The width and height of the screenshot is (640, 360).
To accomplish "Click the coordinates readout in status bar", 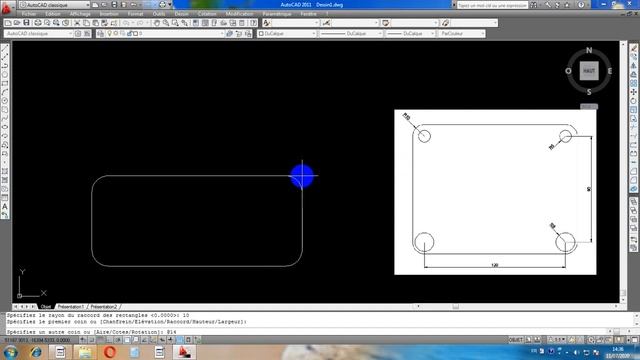I will [38, 340].
